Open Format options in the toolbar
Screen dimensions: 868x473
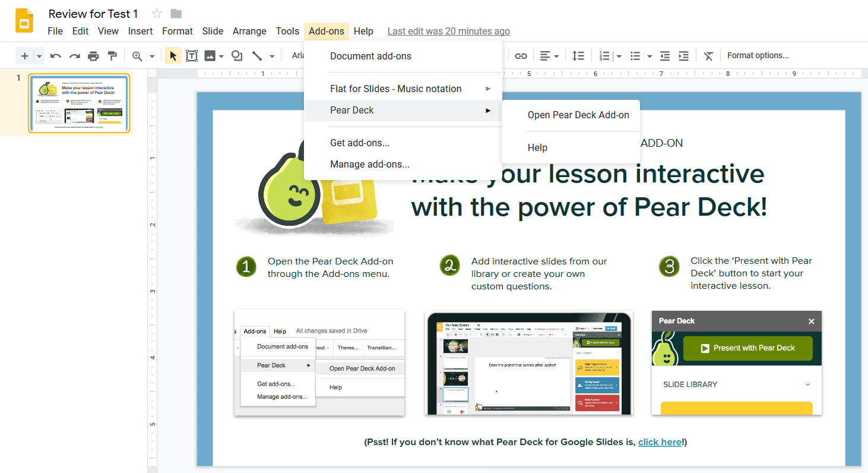tap(759, 55)
